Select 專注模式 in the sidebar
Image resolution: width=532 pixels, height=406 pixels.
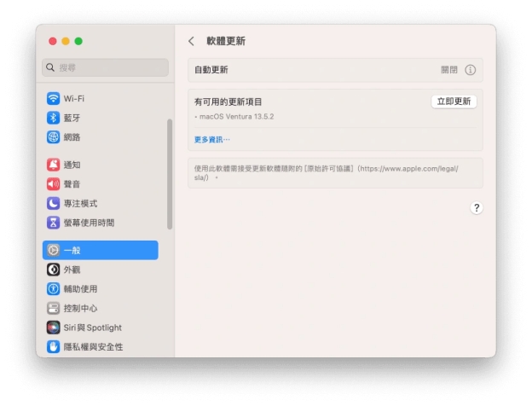click(80, 203)
